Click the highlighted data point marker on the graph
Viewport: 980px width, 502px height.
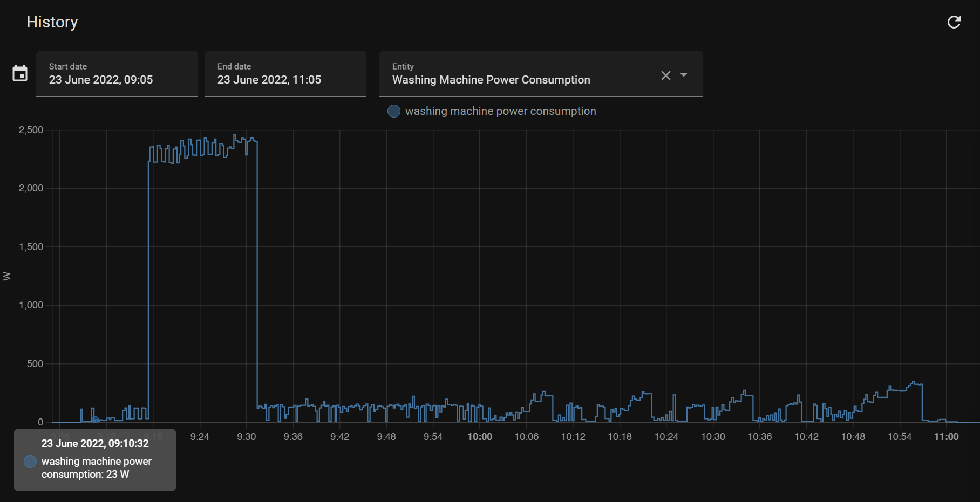(95, 420)
